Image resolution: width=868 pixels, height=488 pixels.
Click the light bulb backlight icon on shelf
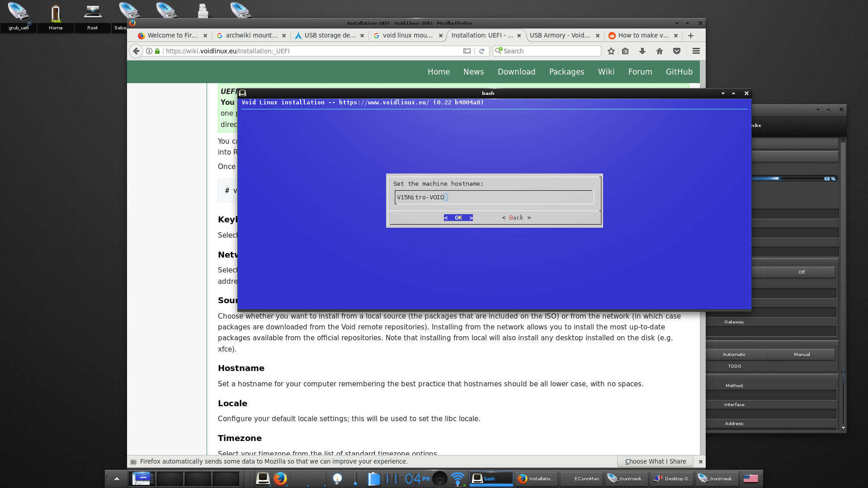(x=337, y=479)
